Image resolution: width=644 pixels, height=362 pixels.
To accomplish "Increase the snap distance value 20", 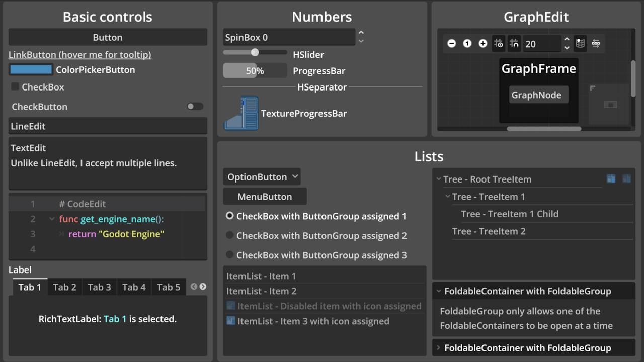I will click(567, 39).
